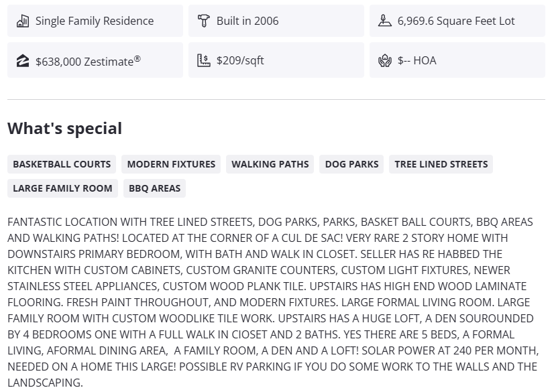The height and width of the screenshot is (392, 552).
Task: Click the lot size icon
Action: [x=384, y=21]
